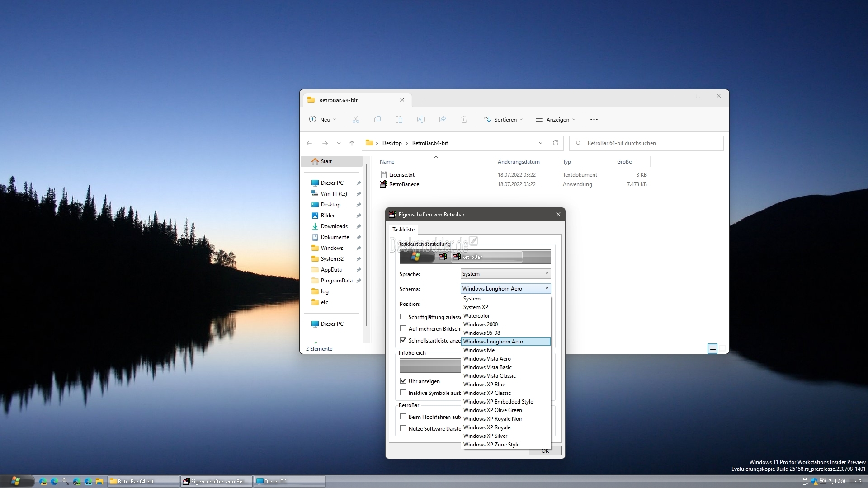Open Downloads in Explorer sidebar
868x488 pixels.
coord(334,226)
